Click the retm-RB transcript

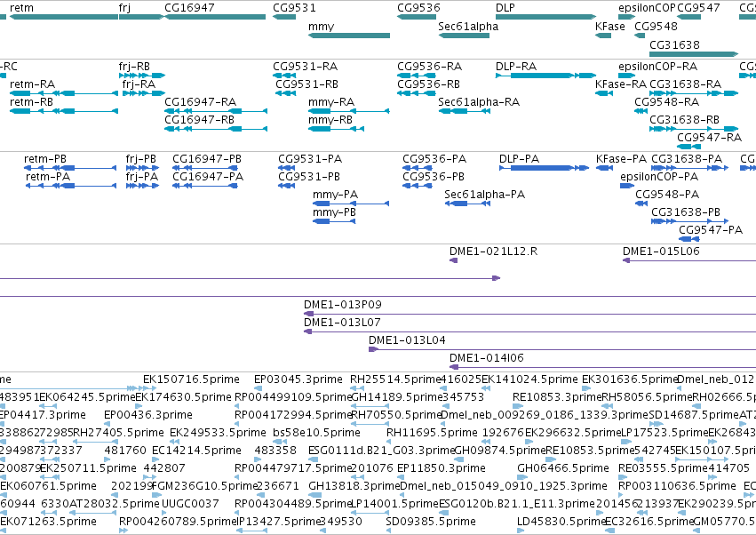[64, 111]
